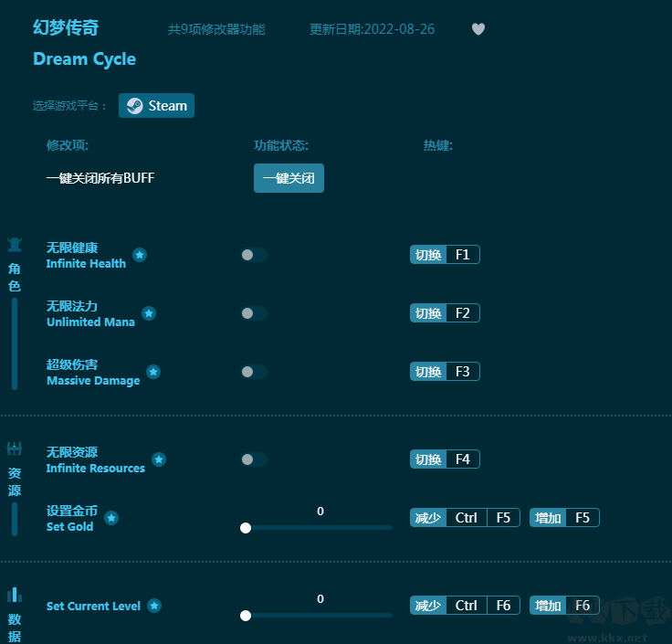
Task: Click the 功能状态 column header
Action: coord(281,145)
